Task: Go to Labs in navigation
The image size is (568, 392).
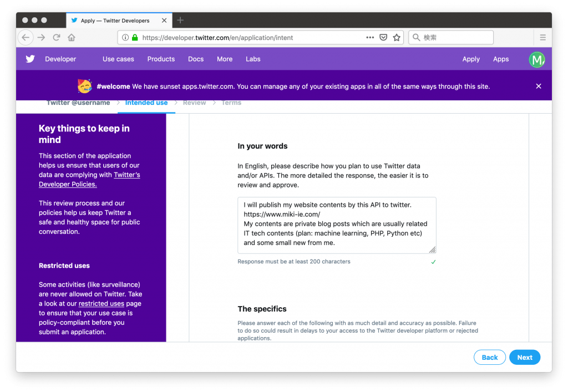Action: [253, 59]
